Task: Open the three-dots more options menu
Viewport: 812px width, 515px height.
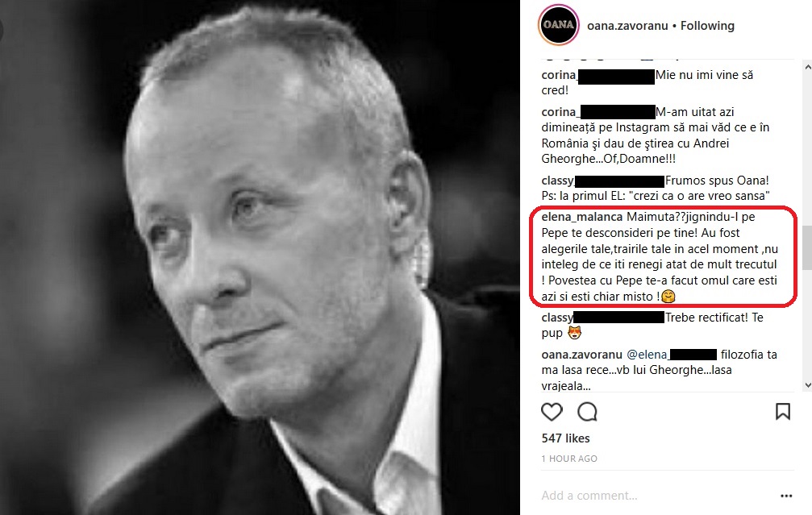Action: [x=786, y=496]
